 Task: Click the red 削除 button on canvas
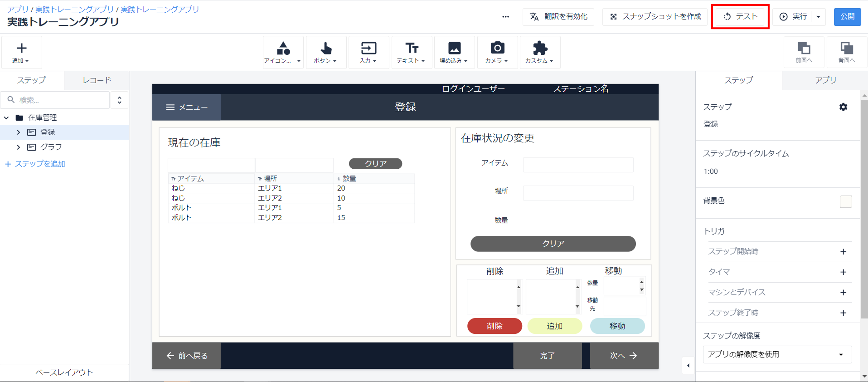point(494,326)
